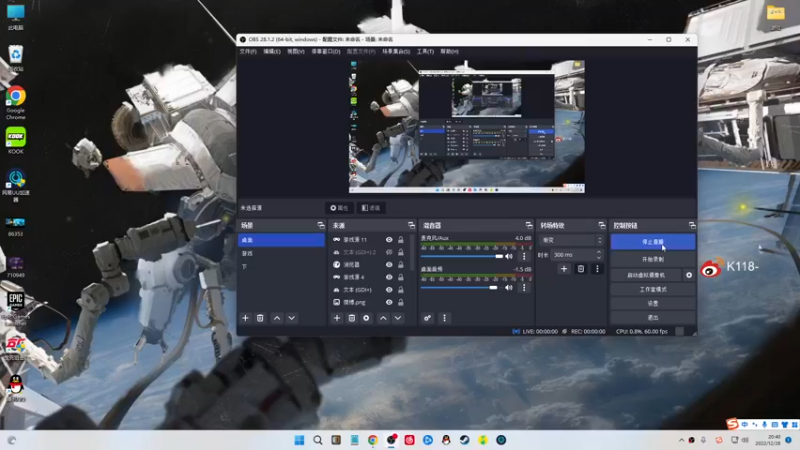This screenshot has height=450, width=800.
Task: Toggle the lock on the 浏览器 source
Action: [401, 265]
